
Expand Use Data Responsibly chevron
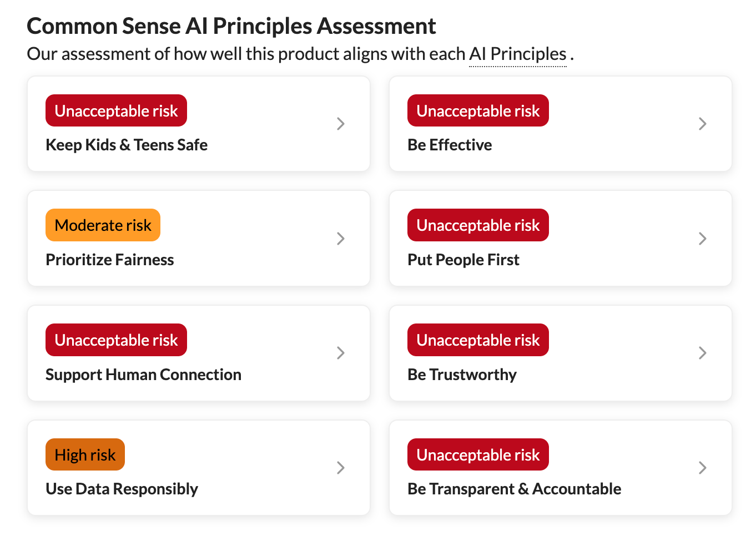[341, 468]
